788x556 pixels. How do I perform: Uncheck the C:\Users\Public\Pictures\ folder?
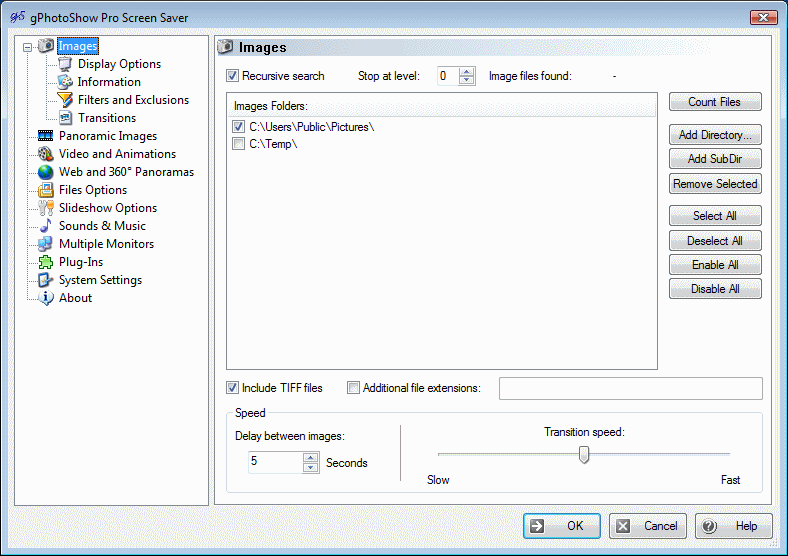[x=239, y=127]
